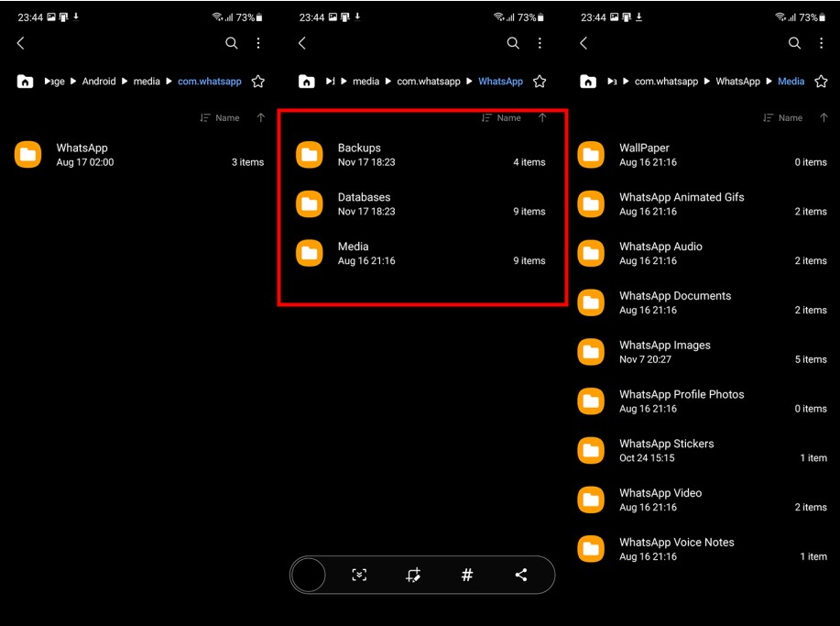Open the WhatsApp Documents folder
Image resolution: width=840 pixels, height=626 pixels.
tap(674, 302)
